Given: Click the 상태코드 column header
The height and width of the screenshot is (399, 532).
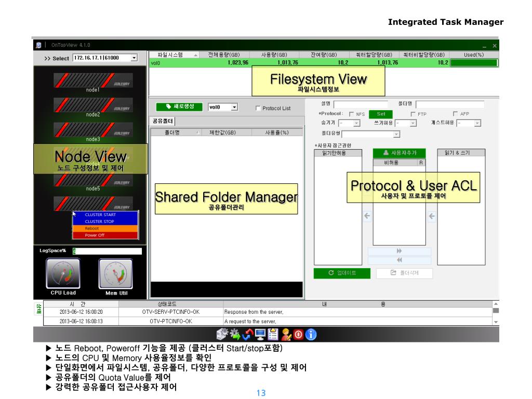Looking at the screenshot, I should tap(171, 304).
